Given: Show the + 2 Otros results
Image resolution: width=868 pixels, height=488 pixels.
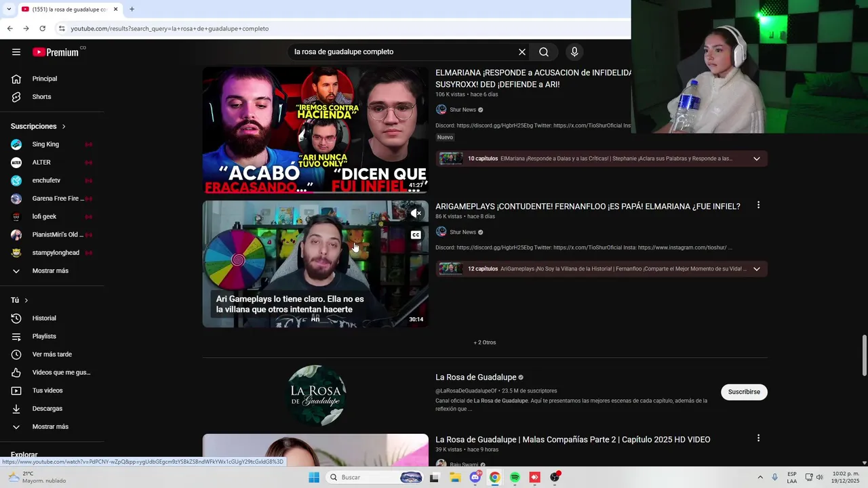Looking at the screenshot, I should pos(485,342).
